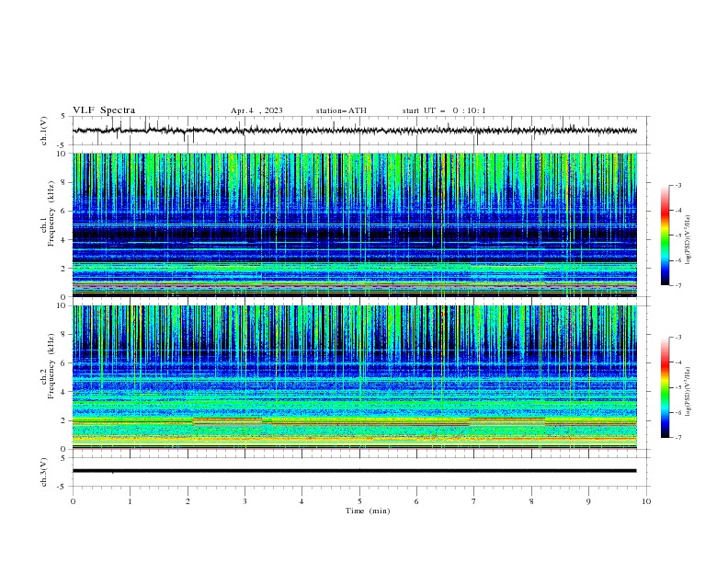Click time axis tick label "7"
728x563 pixels.
(474, 501)
